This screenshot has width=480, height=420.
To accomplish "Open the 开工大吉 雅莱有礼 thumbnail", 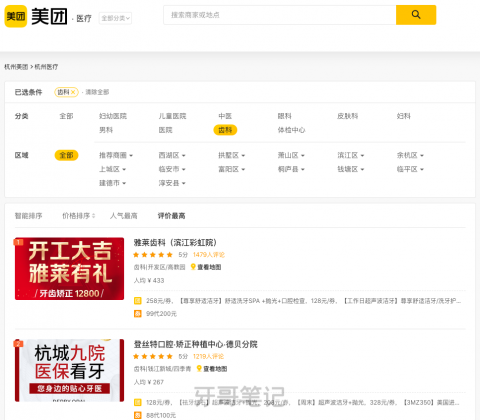I will (x=69, y=269).
